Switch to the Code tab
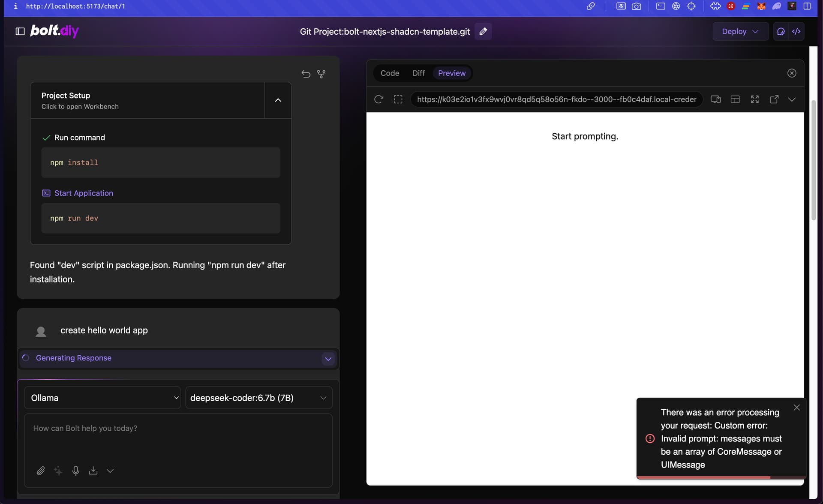The image size is (823, 504). (x=390, y=73)
